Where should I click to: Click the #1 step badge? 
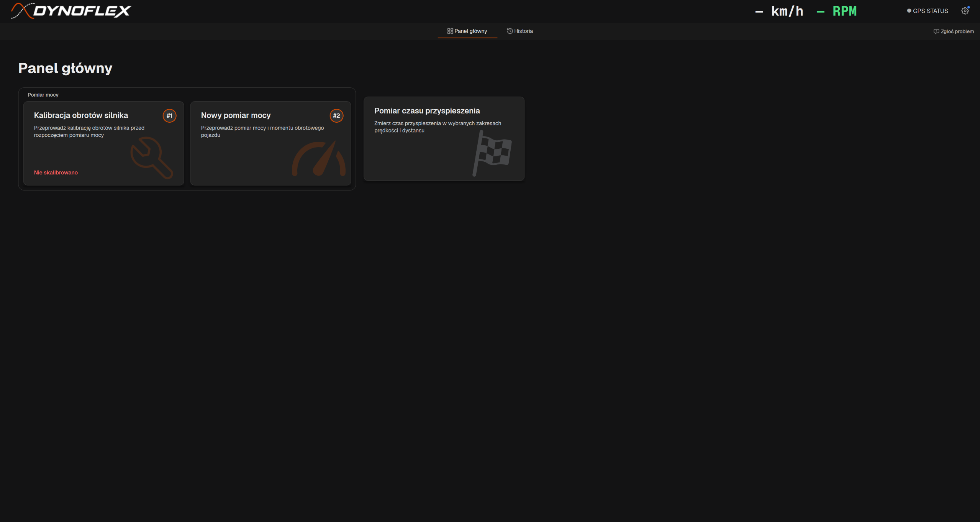coord(169,116)
